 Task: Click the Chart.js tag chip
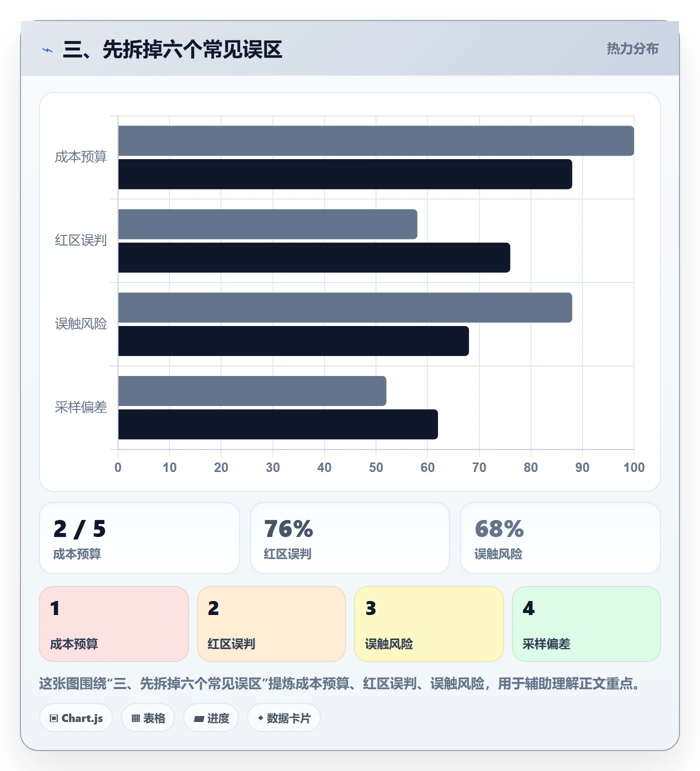76,718
